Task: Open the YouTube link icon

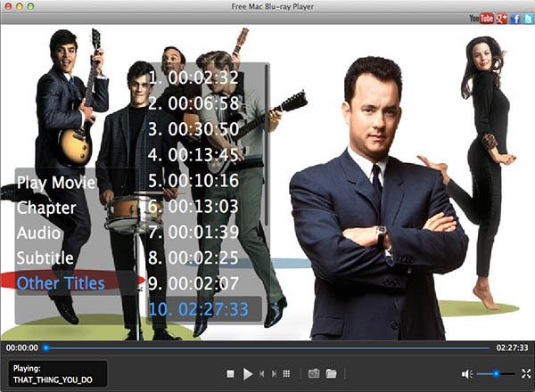Action: [481, 19]
